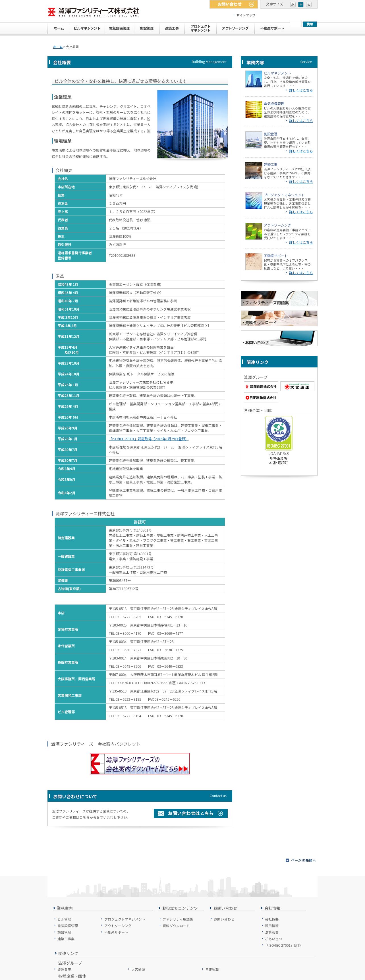
Task: Open 詳しくはこちら under ビルマネジメント
Action: point(301,90)
